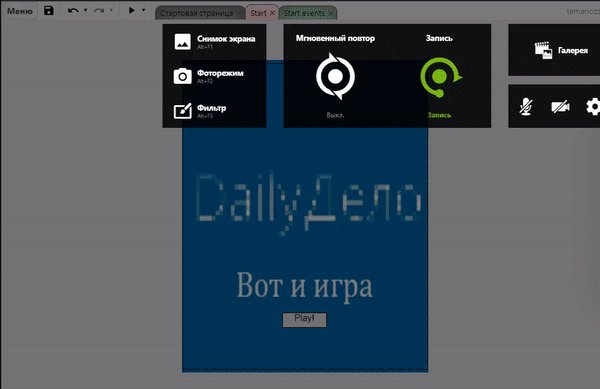Image resolution: width=600 pixels, height=389 pixels.
Task: Close the Start events tab
Action: tap(331, 13)
